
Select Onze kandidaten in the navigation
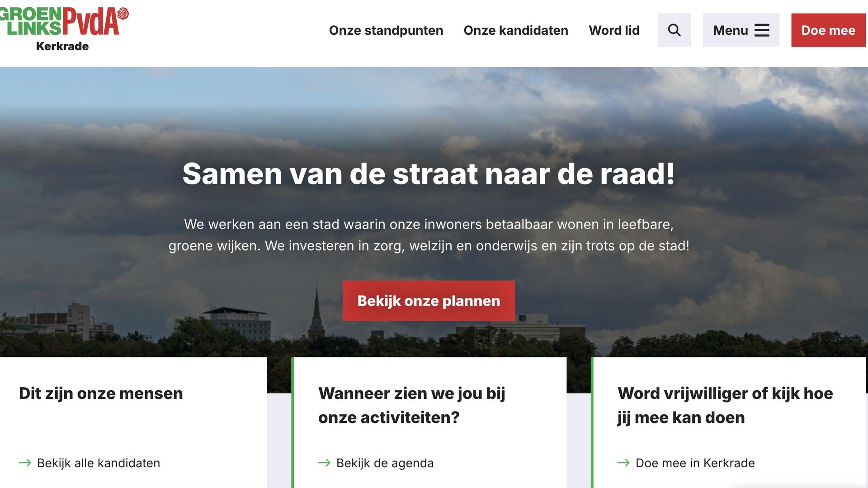[x=515, y=30]
